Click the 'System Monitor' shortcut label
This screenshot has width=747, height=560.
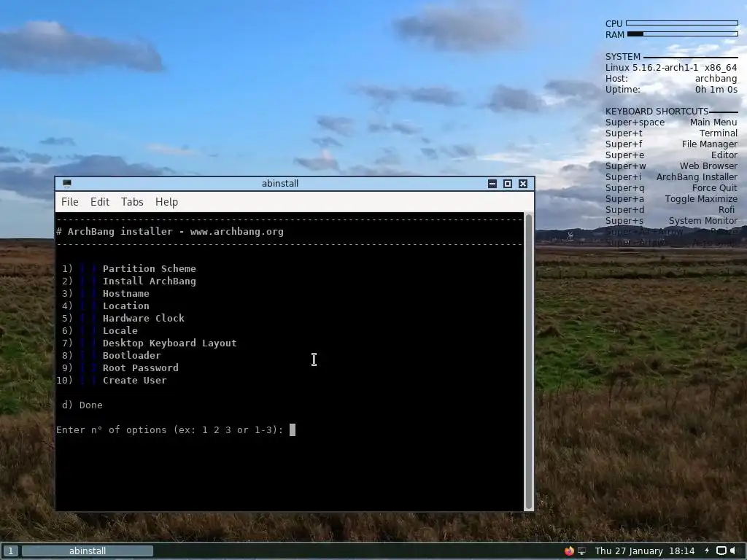[703, 221]
